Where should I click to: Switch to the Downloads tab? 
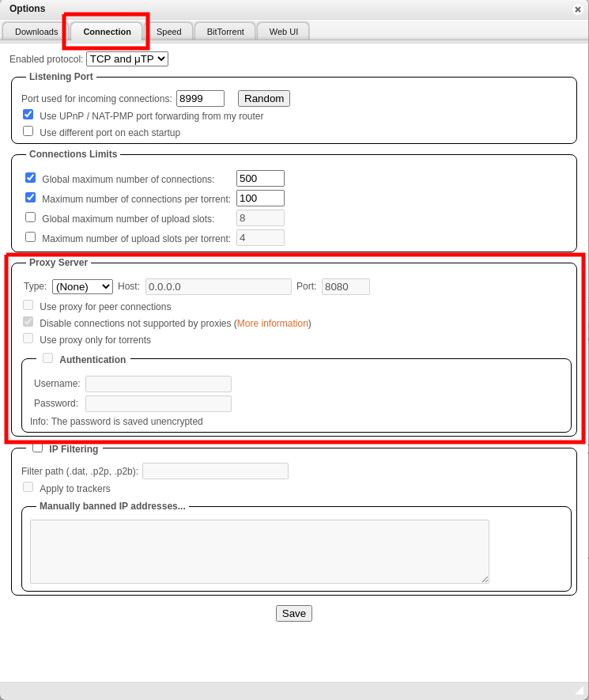36,32
